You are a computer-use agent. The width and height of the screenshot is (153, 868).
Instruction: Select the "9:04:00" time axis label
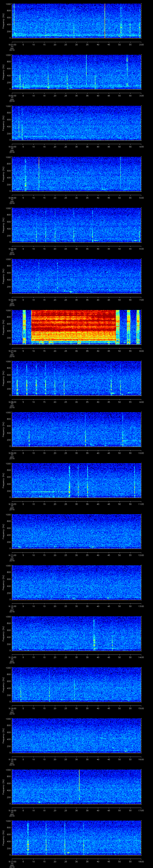click(x=12, y=197)
